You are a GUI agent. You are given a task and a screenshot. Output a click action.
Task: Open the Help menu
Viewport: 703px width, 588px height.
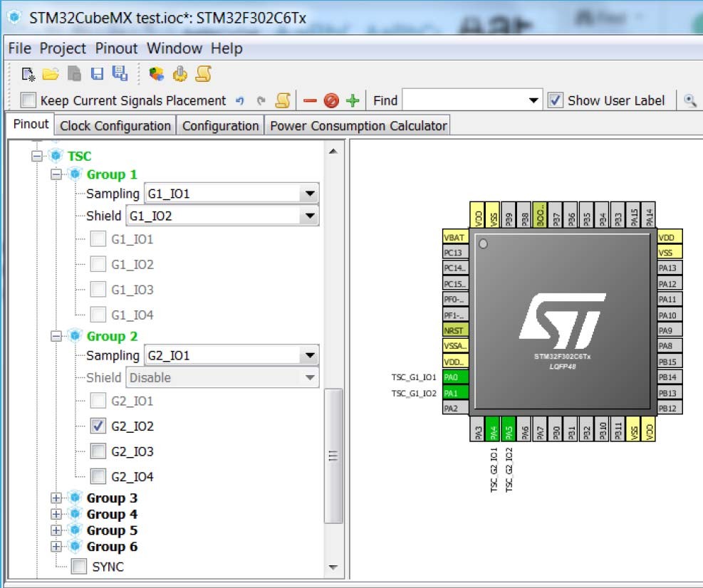click(x=227, y=48)
